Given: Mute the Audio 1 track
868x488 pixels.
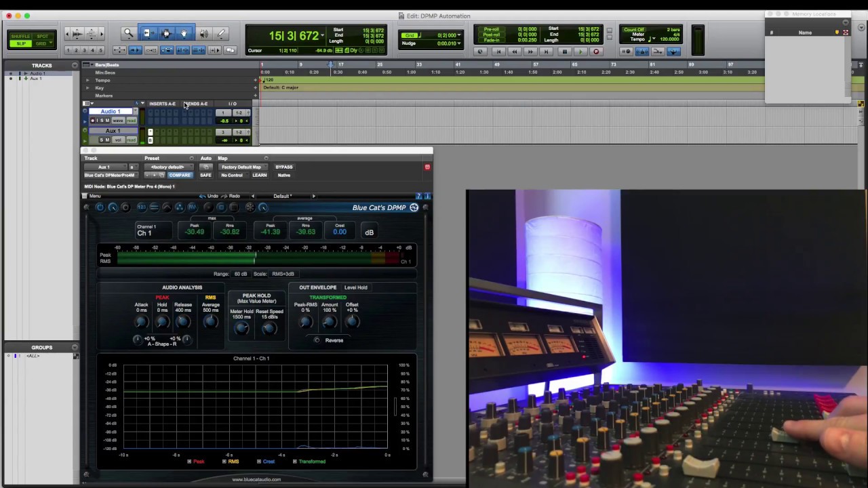Looking at the screenshot, I should click(106, 121).
